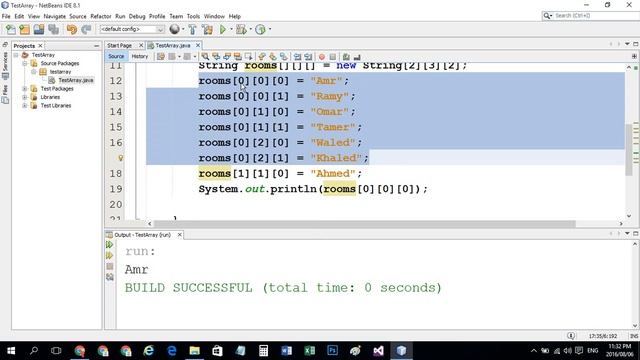Open Windows Start menu
Screen dimensions: 640x360
(x=11, y=351)
